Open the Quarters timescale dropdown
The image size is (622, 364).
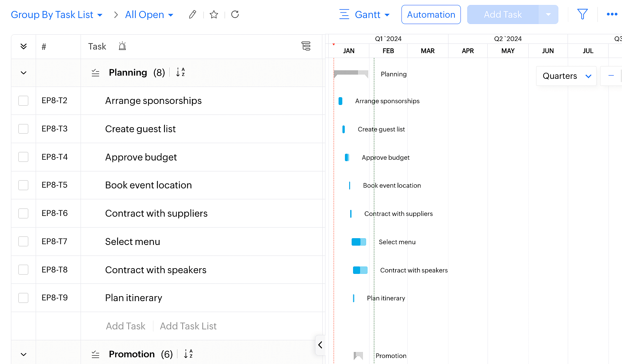566,76
